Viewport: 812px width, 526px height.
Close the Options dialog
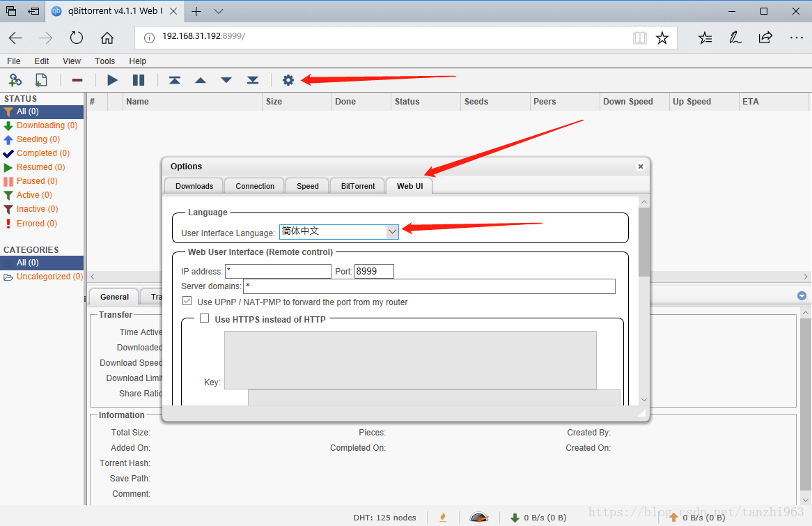tap(640, 167)
